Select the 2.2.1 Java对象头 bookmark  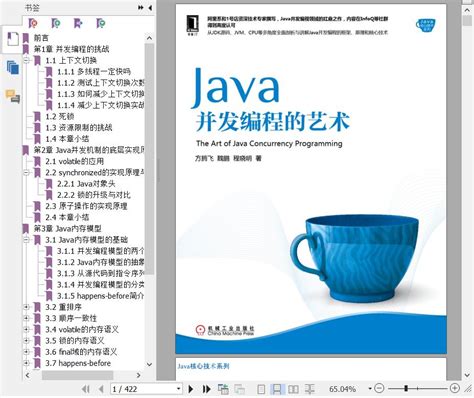[x=86, y=184]
